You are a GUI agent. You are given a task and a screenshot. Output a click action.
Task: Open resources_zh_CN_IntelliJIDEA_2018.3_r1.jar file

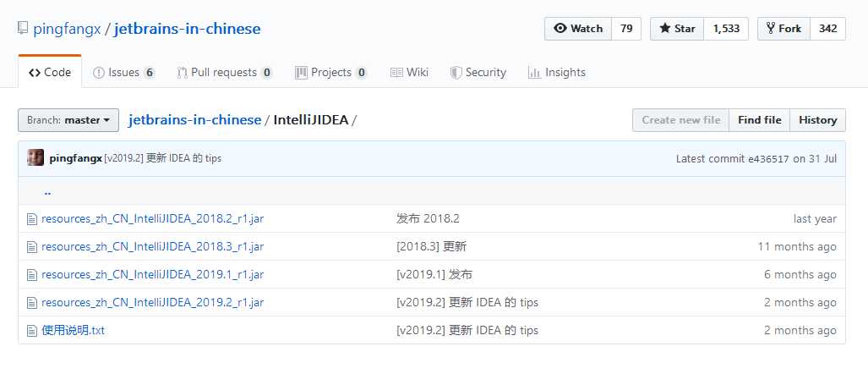point(153,246)
